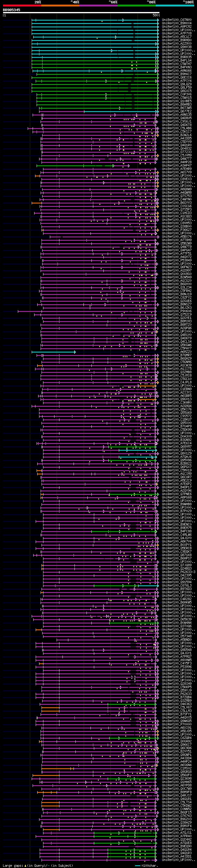
Task: Select the UniRef100_P53849 label
Action: [x=177, y=260]
